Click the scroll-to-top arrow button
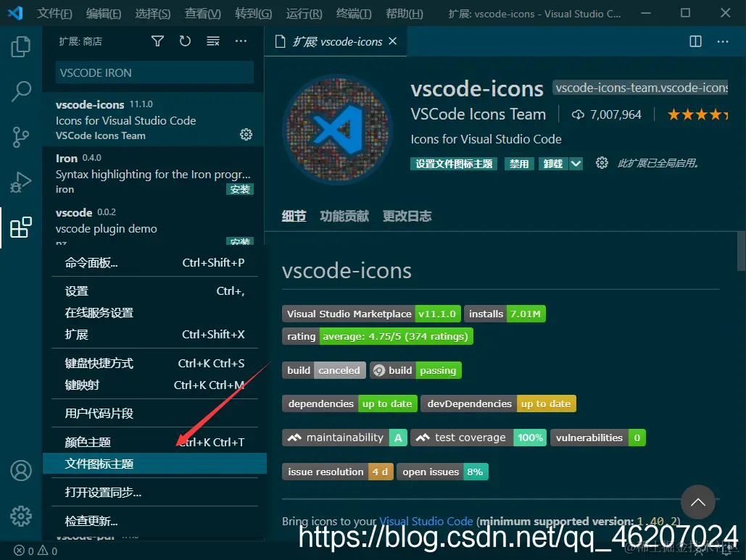Image resolution: width=746 pixels, height=560 pixels. click(698, 502)
